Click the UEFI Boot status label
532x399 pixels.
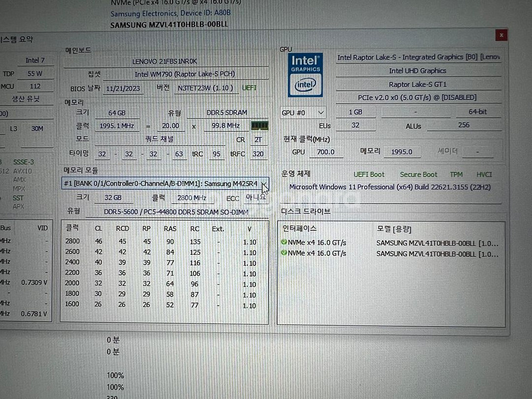pos(369,174)
